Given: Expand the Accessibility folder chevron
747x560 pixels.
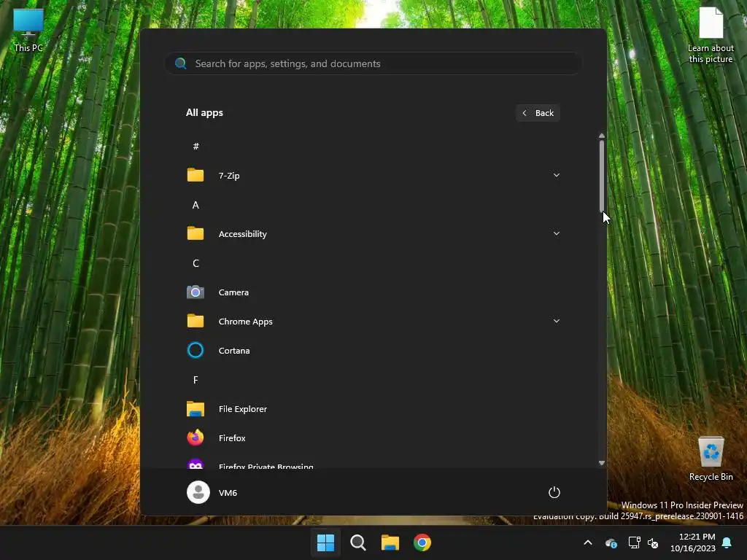Looking at the screenshot, I should (x=556, y=233).
